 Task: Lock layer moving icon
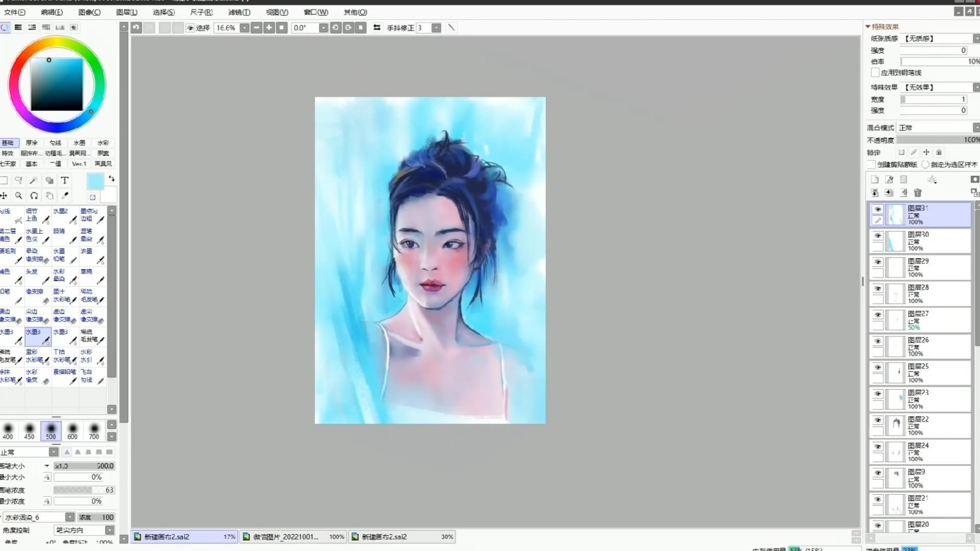926,152
